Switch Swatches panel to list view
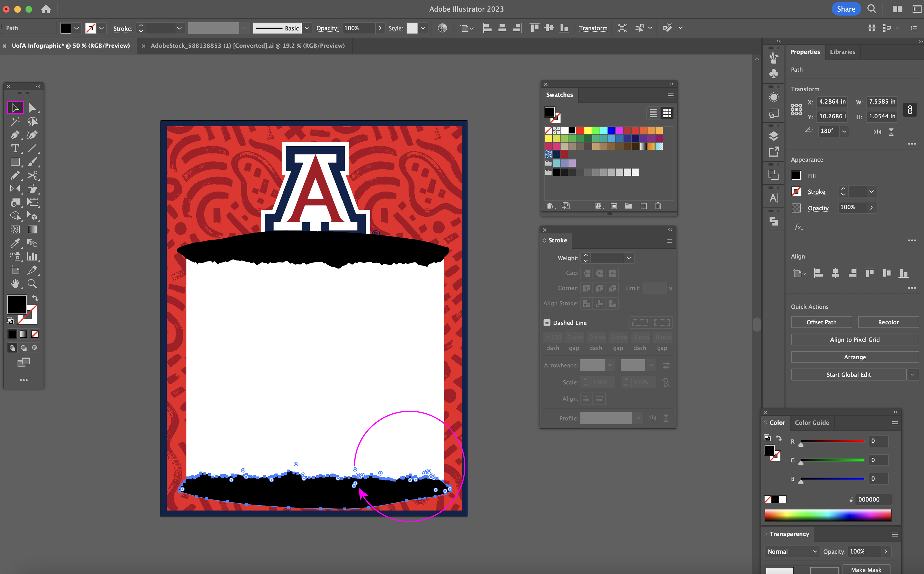 coord(653,113)
